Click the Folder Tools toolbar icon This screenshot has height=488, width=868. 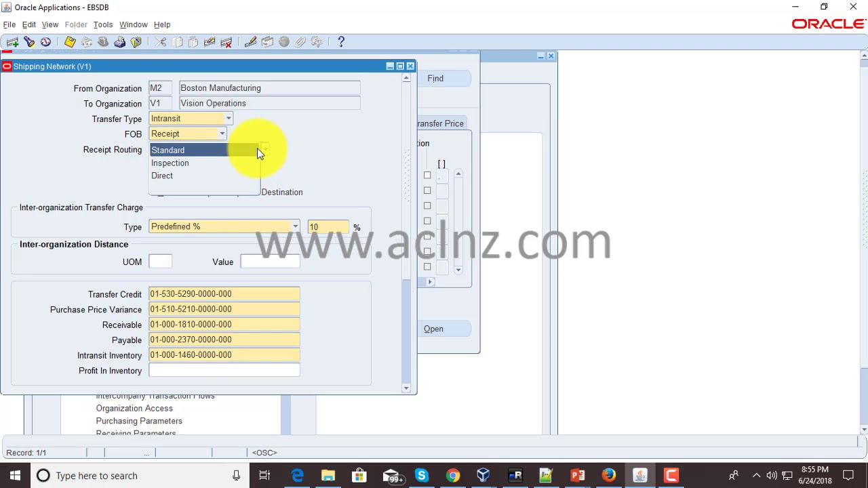coord(317,42)
